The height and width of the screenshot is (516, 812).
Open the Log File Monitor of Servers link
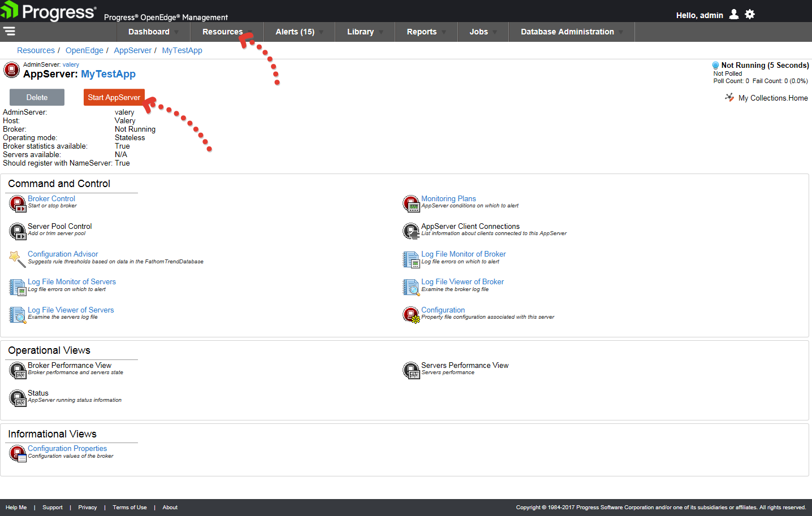point(72,281)
